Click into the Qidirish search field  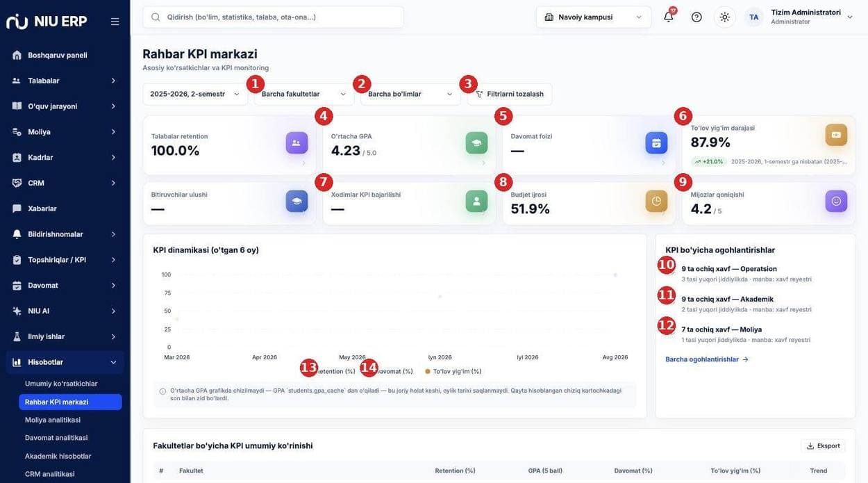pos(273,17)
